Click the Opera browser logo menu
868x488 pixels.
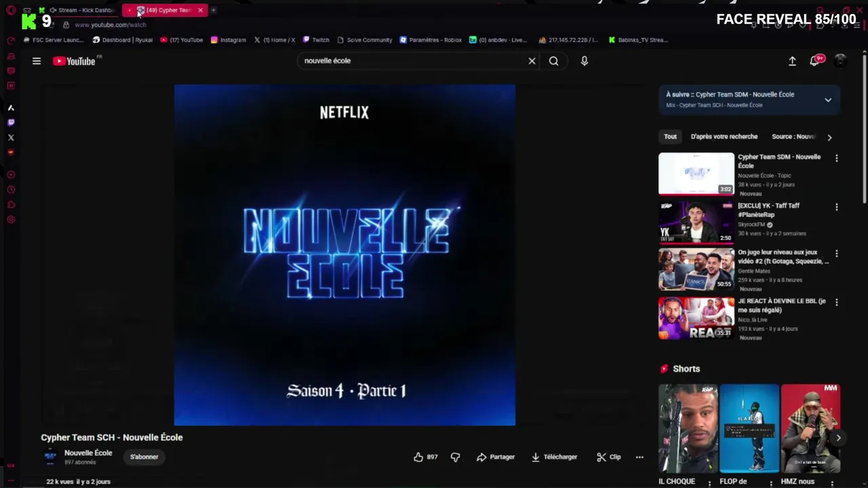click(x=10, y=10)
